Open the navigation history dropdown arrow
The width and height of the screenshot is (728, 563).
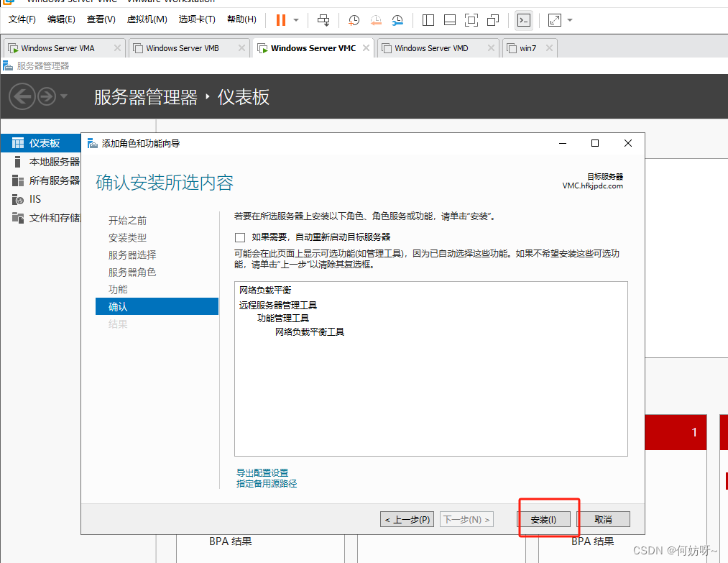(x=65, y=96)
